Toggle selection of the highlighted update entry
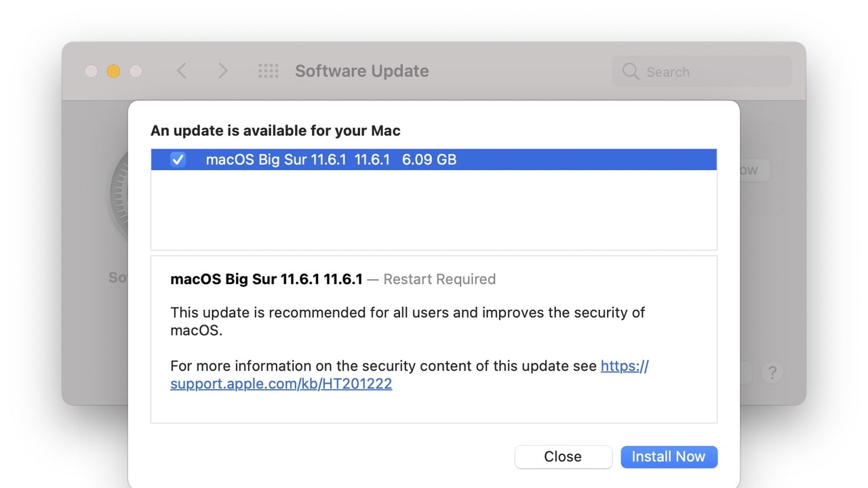The image size is (868, 488). tap(177, 159)
